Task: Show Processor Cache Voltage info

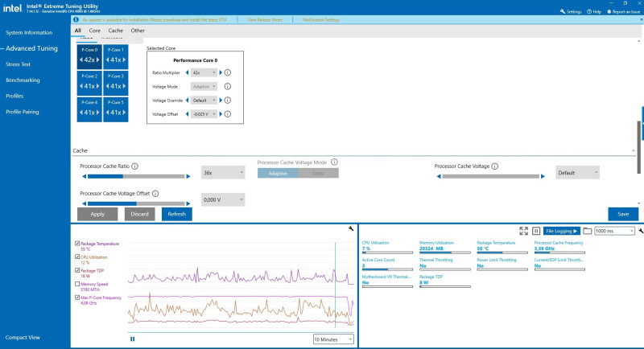Action: tap(495, 166)
